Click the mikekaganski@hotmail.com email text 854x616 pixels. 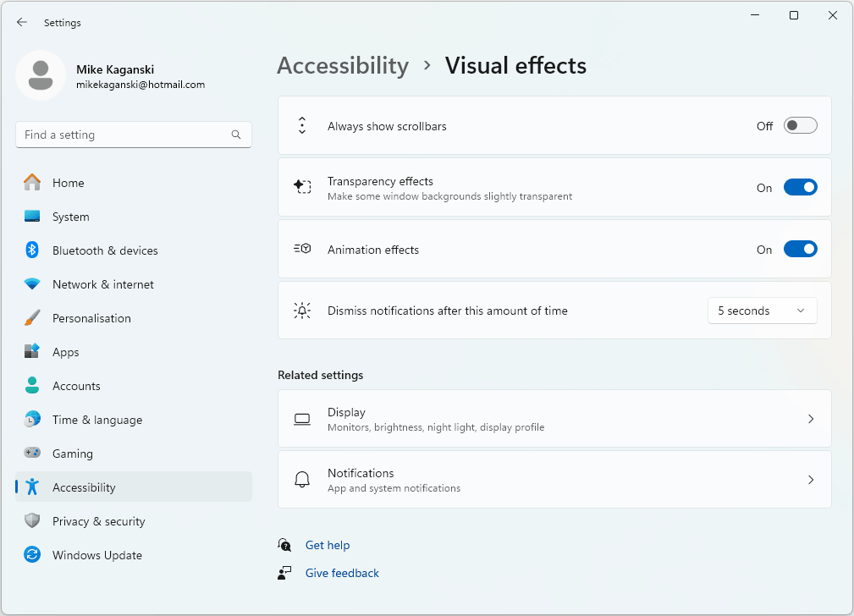click(140, 85)
